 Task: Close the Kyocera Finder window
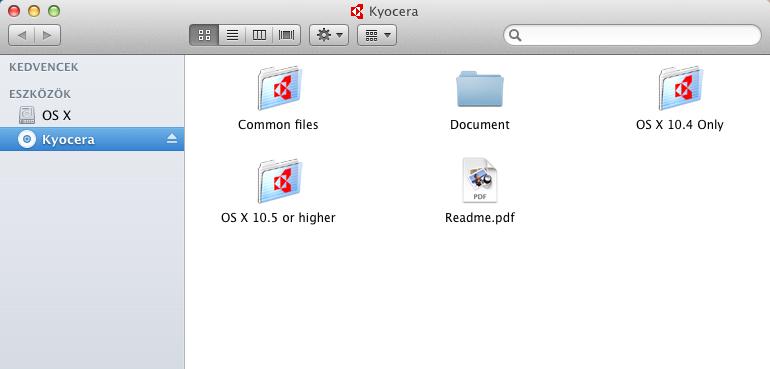14,11
